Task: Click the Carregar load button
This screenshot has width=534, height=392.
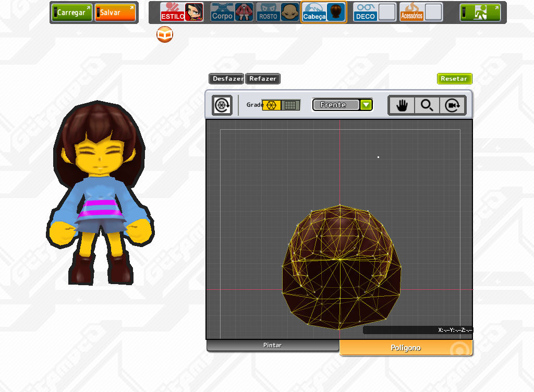Action: pyautogui.click(x=72, y=13)
